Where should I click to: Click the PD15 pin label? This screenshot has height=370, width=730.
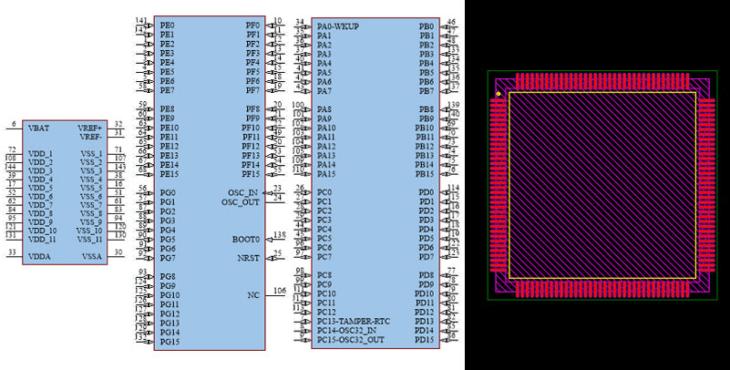(424, 340)
